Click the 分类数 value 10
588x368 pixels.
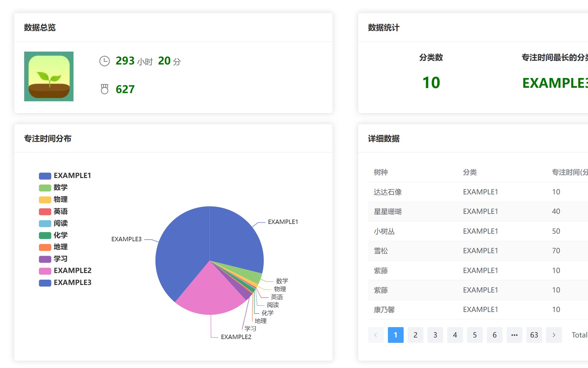[x=431, y=83]
